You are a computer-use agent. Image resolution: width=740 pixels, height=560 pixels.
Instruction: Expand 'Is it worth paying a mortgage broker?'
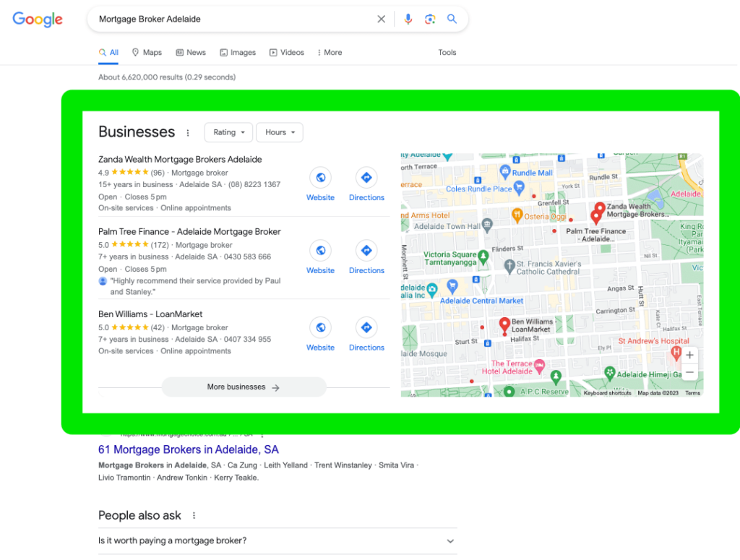277,540
